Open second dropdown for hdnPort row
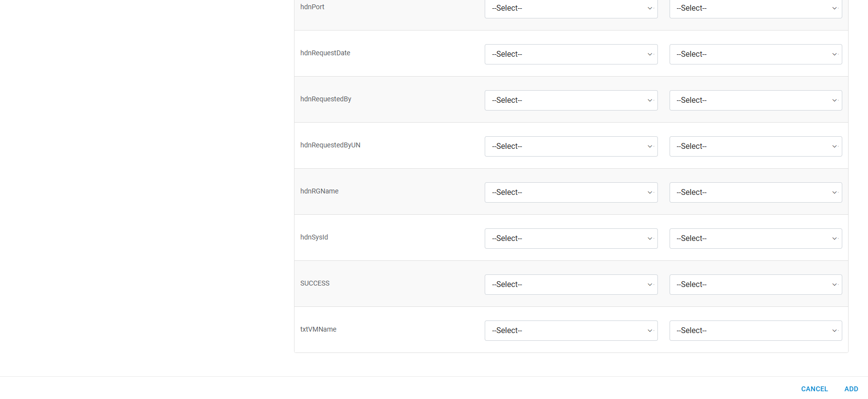The image size is (868, 399). point(755,8)
